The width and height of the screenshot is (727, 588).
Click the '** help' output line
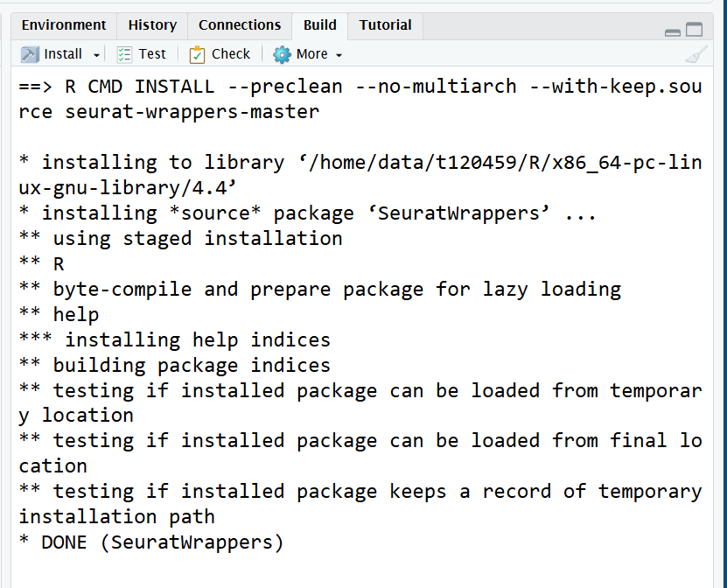(59, 314)
